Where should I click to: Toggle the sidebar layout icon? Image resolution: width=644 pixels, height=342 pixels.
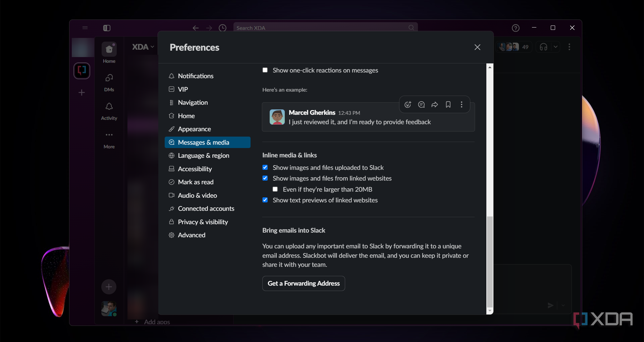(107, 28)
